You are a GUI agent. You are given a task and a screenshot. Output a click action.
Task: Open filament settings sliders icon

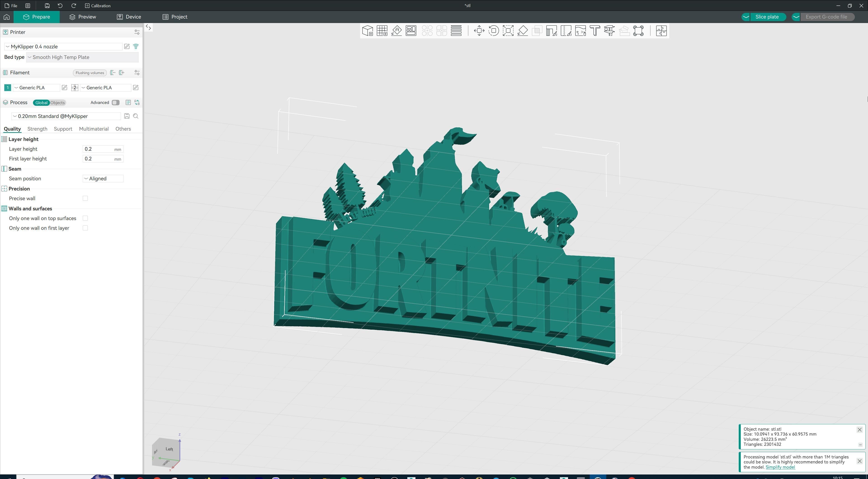[137, 73]
